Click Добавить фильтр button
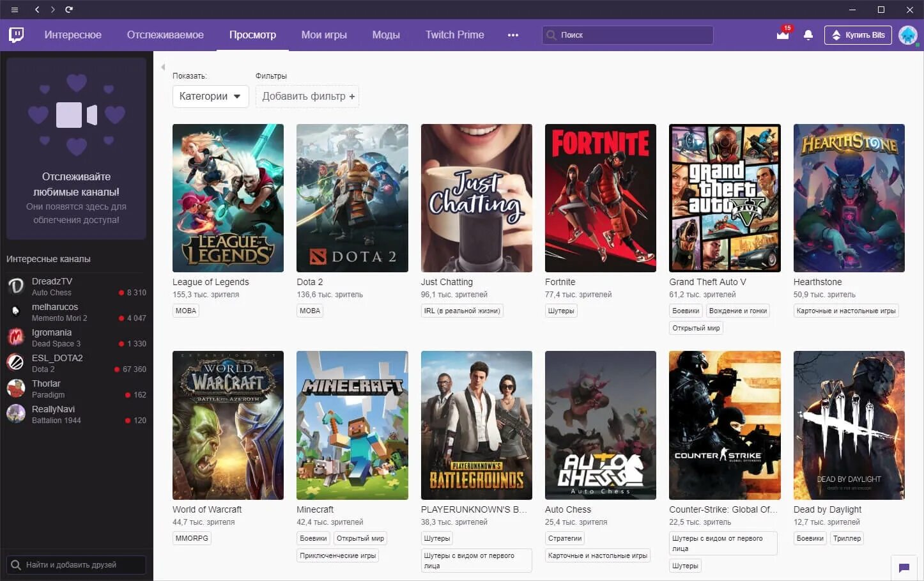Image resolution: width=924 pixels, height=581 pixels. click(307, 97)
